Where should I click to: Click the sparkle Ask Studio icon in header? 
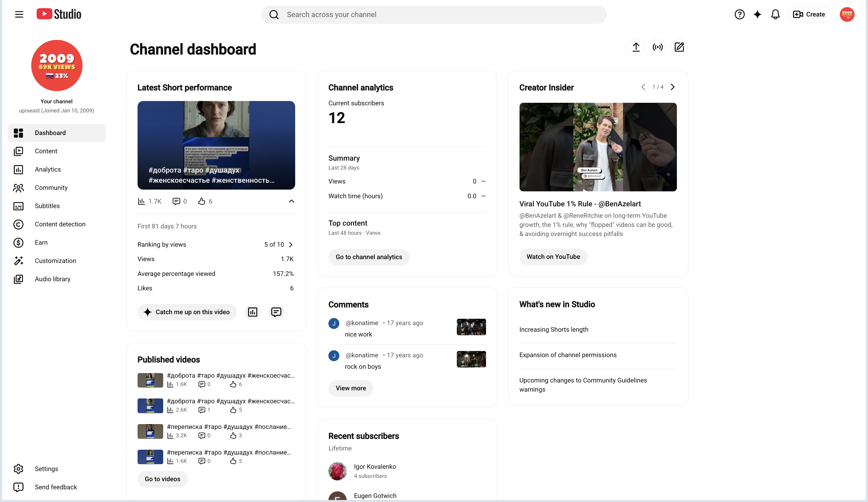[x=757, y=14]
